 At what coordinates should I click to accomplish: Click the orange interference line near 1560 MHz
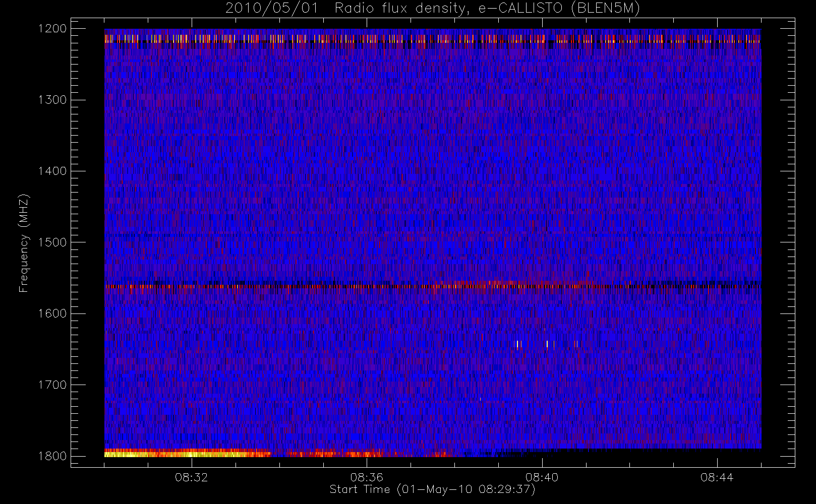[x=432, y=286]
